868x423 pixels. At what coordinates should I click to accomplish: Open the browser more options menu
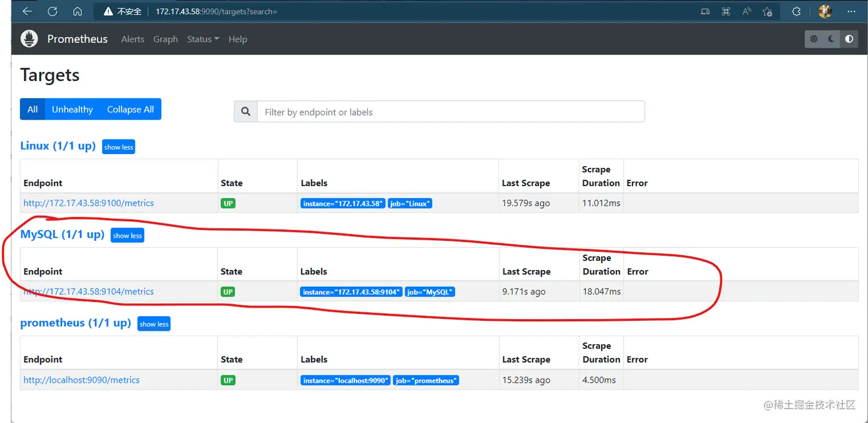[x=851, y=11]
